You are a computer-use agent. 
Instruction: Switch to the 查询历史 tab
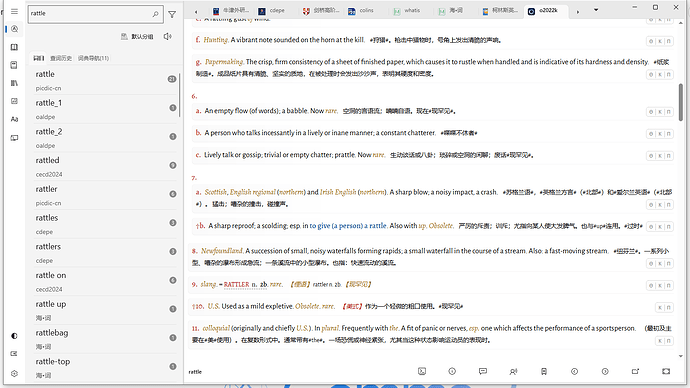pos(61,58)
